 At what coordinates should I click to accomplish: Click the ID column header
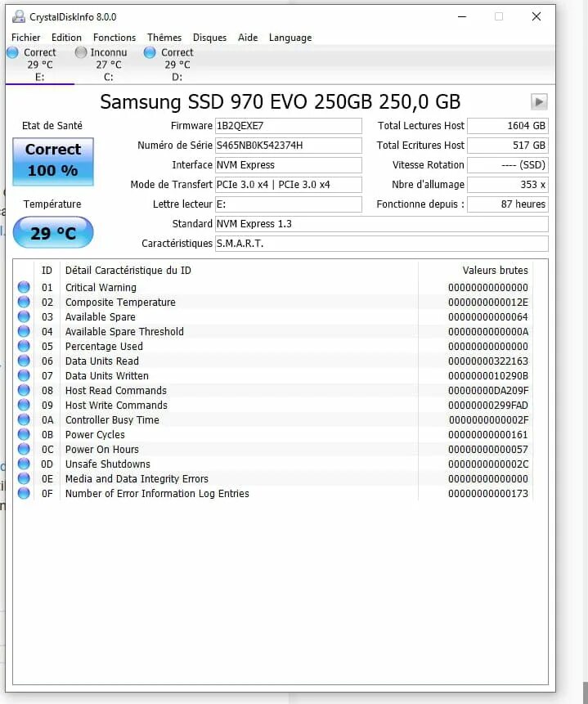pos(47,271)
